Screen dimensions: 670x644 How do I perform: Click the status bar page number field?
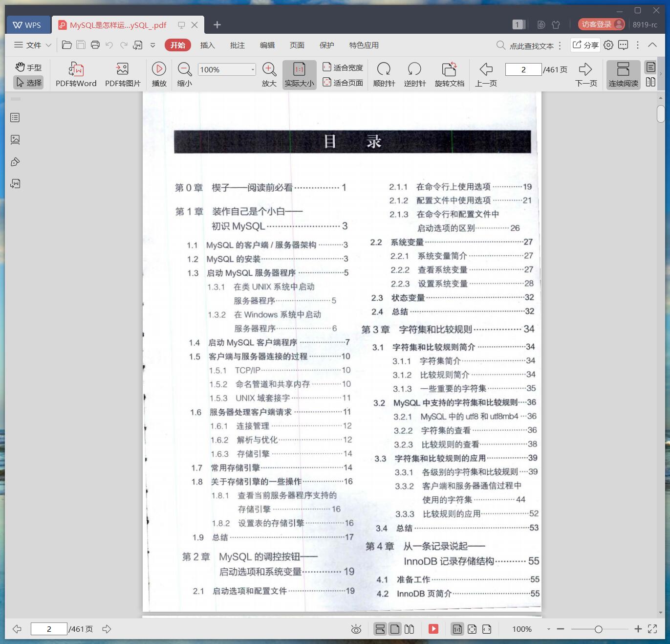(x=49, y=629)
